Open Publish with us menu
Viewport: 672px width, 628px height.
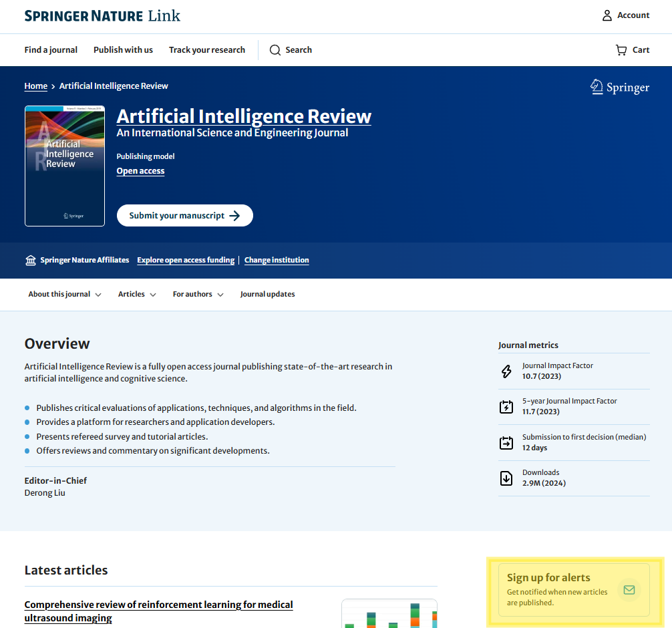pyautogui.click(x=123, y=49)
